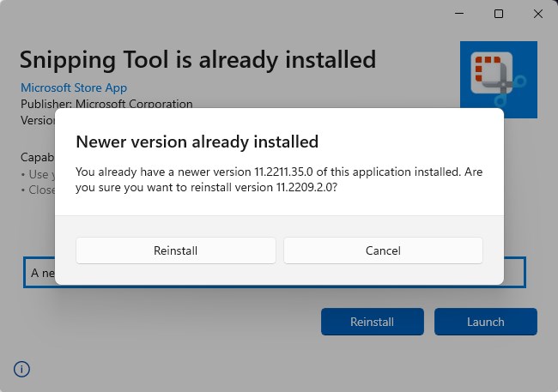Click Reinstall in the newer version dialog
The width and height of the screenshot is (558, 392).
pos(176,250)
